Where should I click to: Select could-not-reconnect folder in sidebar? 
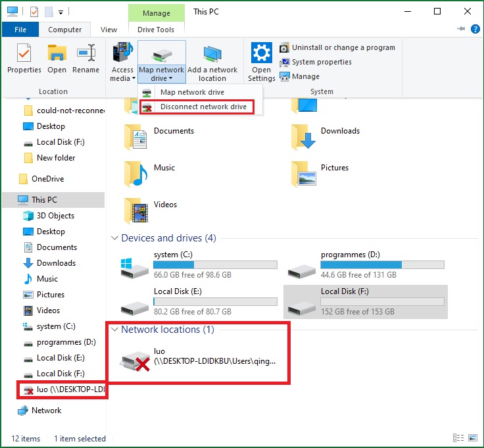[64, 111]
